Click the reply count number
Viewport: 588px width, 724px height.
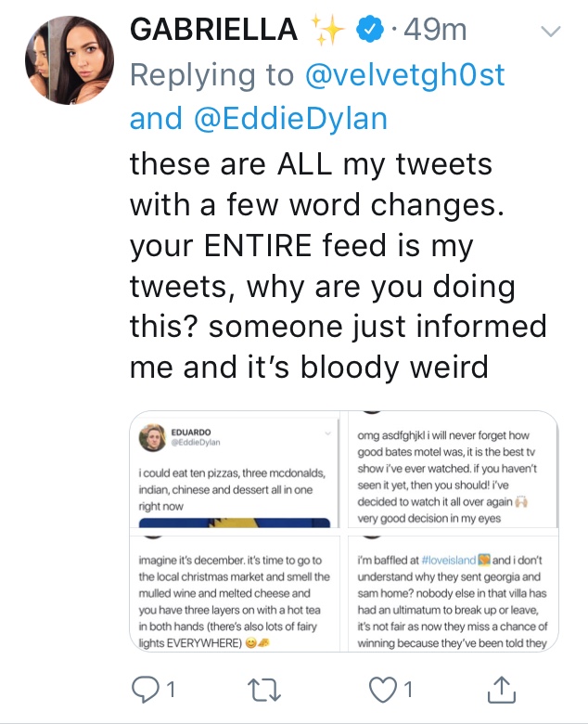171,690
